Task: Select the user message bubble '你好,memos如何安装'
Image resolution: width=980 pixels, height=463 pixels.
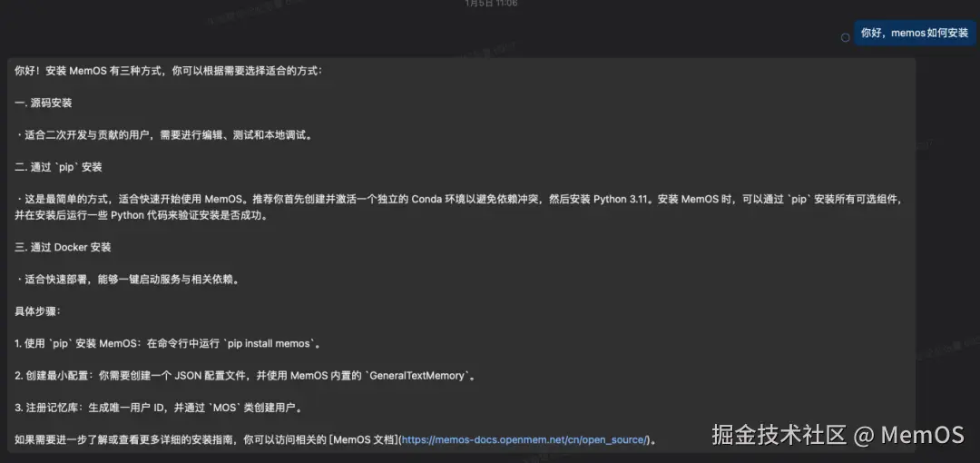Action: click(x=915, y=34)
